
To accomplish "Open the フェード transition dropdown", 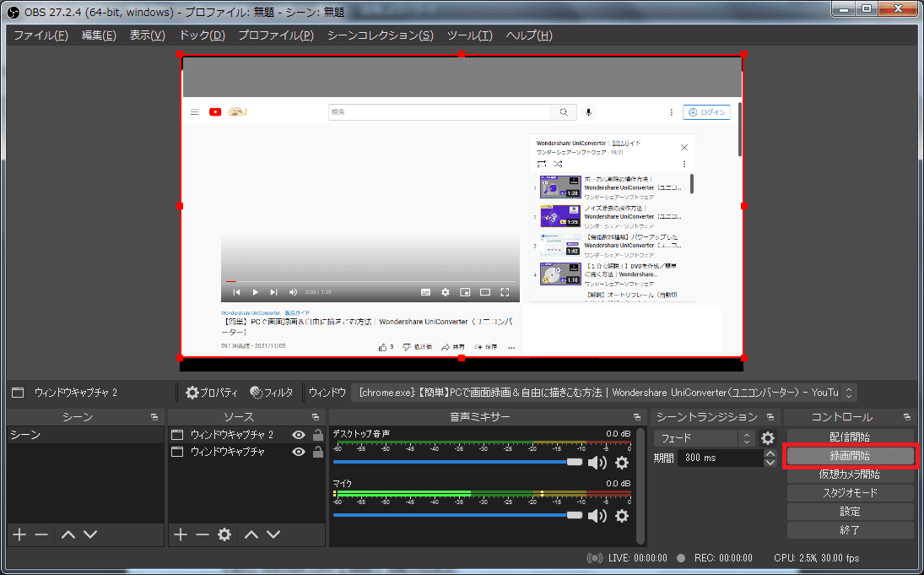I will pos(705,438).
